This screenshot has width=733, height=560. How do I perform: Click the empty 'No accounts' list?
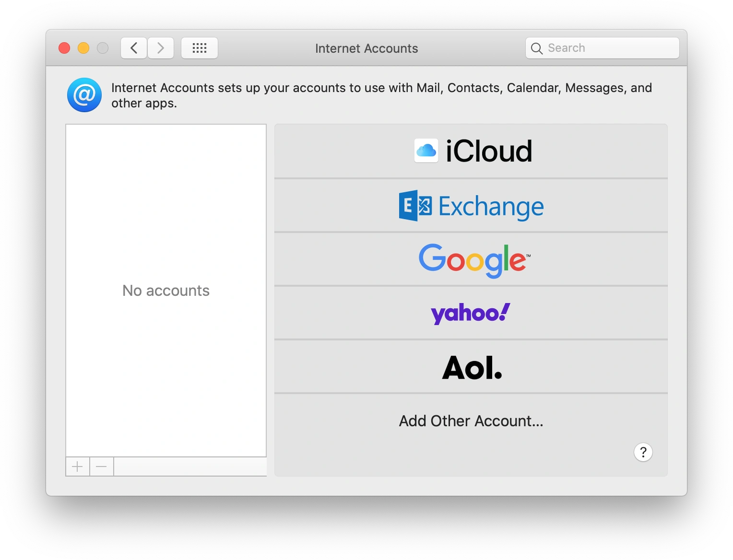pyautogui.click(x=166, y=291)
